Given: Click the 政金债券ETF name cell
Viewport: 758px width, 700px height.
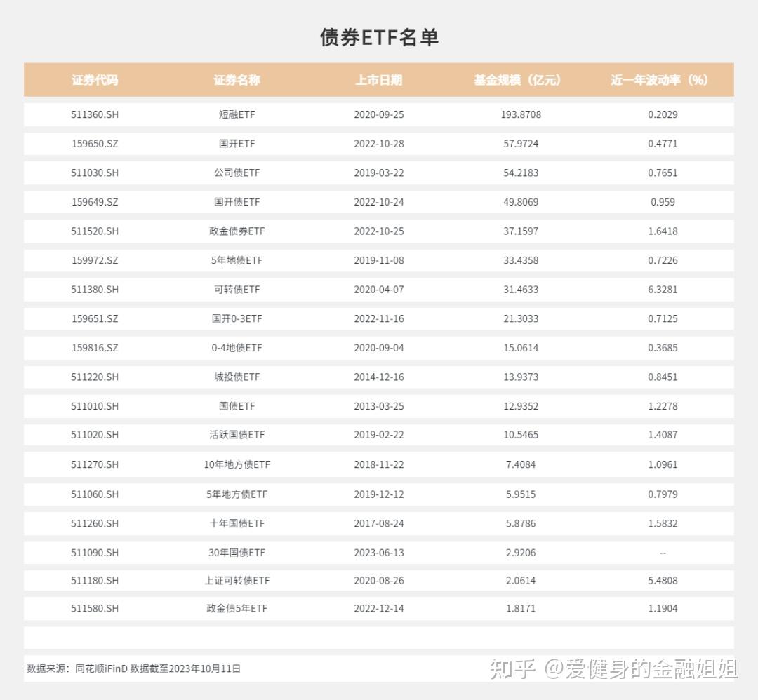Looking at the screenshot, I should 237,231.
